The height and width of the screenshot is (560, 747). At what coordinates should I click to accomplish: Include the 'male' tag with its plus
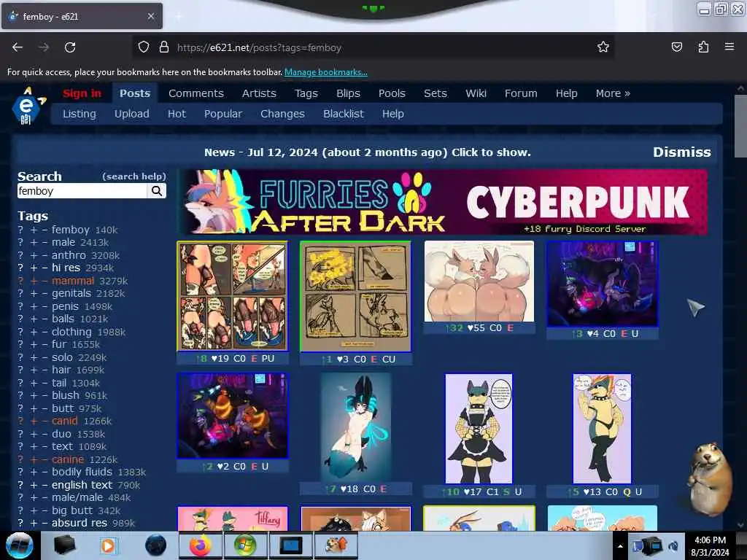point(34,242)
